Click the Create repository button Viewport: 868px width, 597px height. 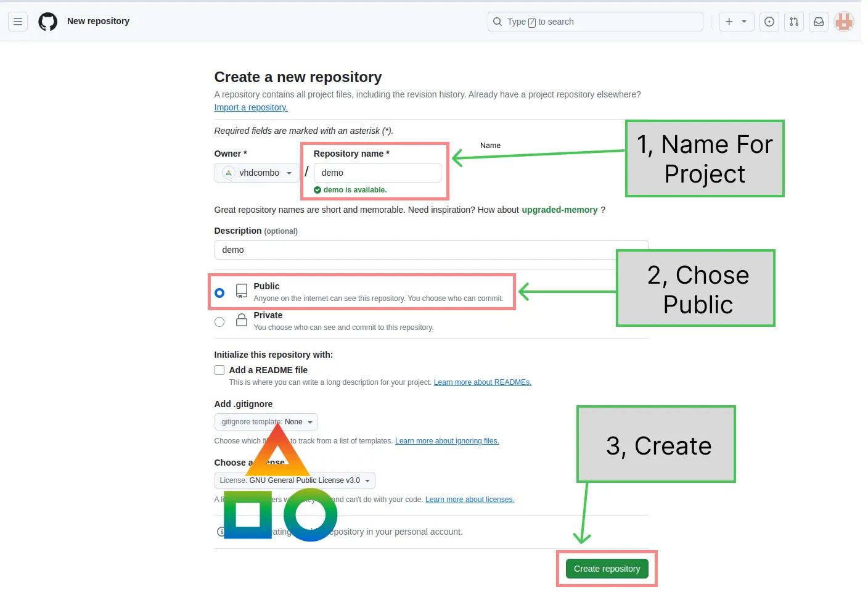pyautogui.click(x=607, y=569)
